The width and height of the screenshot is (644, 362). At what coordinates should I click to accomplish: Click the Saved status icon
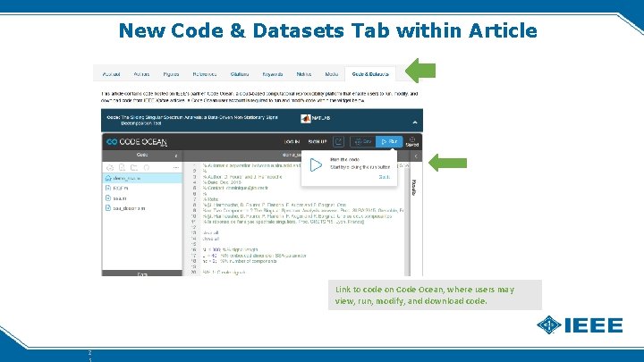[412, 141]
